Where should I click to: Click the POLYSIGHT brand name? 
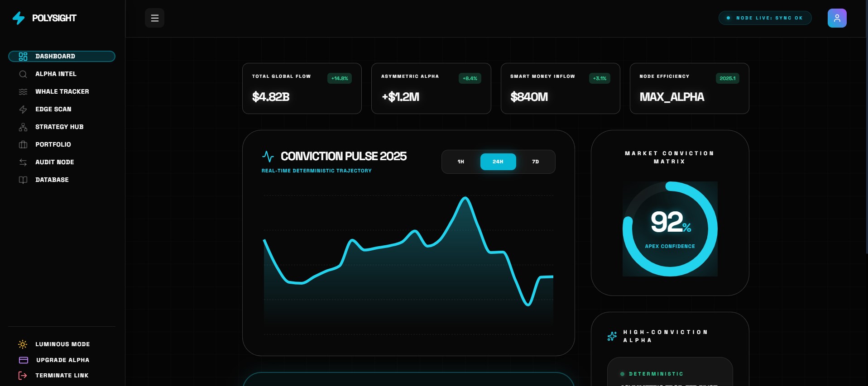coord(54,18)
